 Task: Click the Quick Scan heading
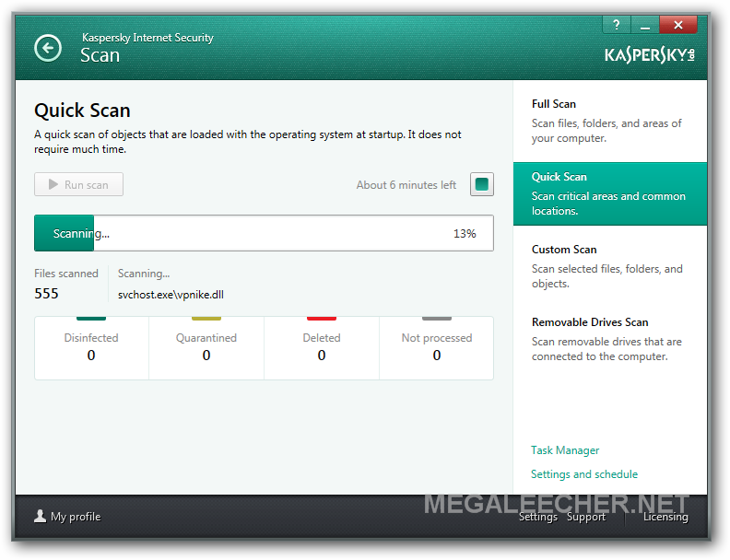(82, 111)
